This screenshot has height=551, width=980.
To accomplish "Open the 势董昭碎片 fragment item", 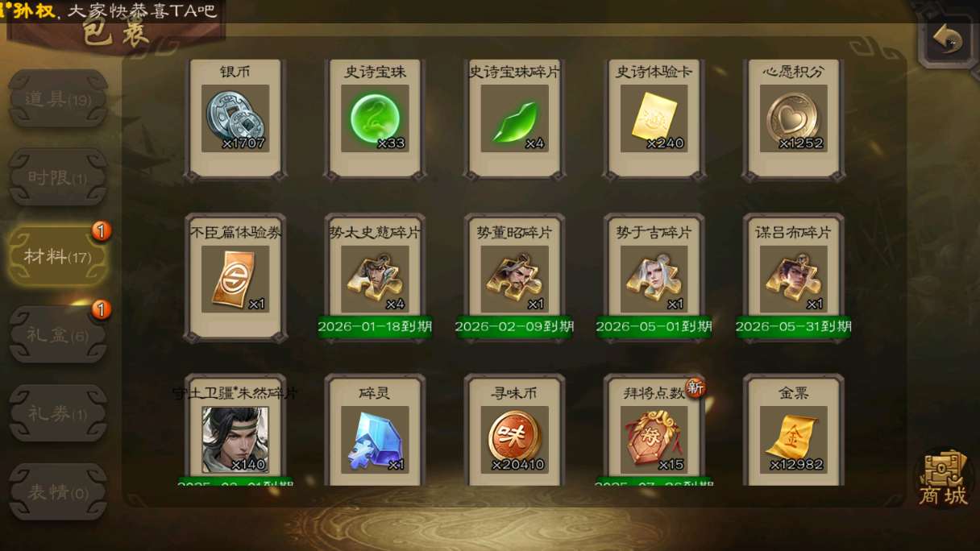I will tap(514, 280).
